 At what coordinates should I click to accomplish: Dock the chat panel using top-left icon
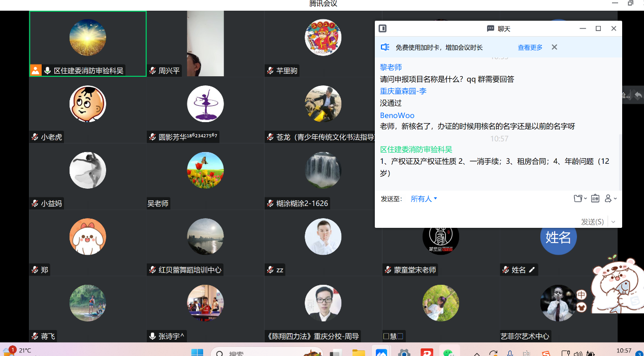383,28
